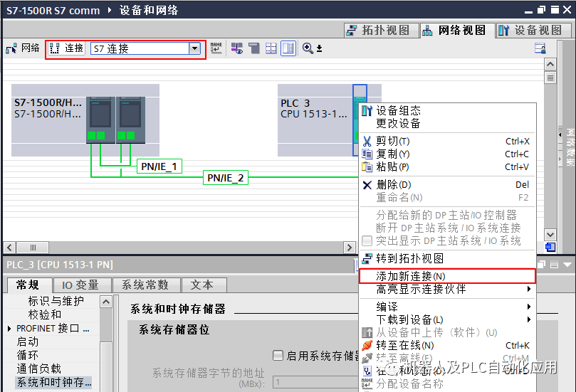Select 复制 copy in context menu

[447, 154]
